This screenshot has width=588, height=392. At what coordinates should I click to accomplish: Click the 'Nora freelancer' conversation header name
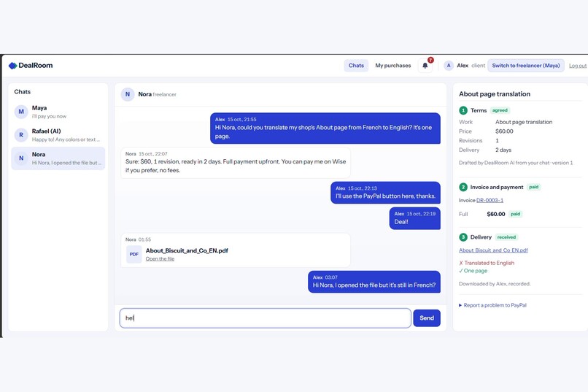click(x=157, y=94)
